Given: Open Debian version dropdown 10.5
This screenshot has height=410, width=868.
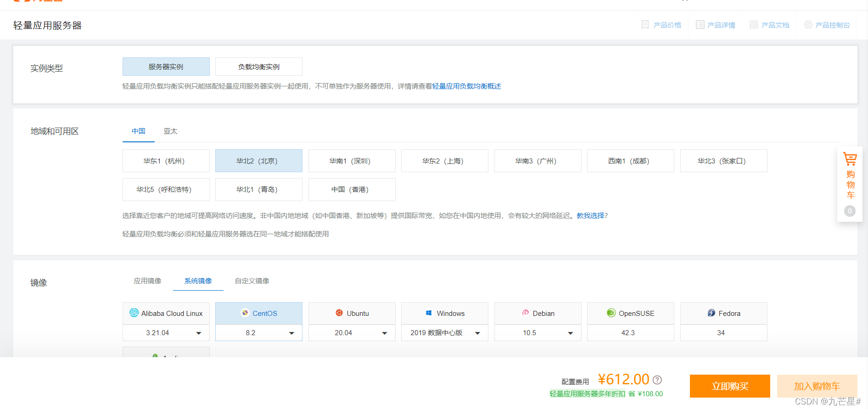Looking at the screenshot, I should (x=538, y=333).
